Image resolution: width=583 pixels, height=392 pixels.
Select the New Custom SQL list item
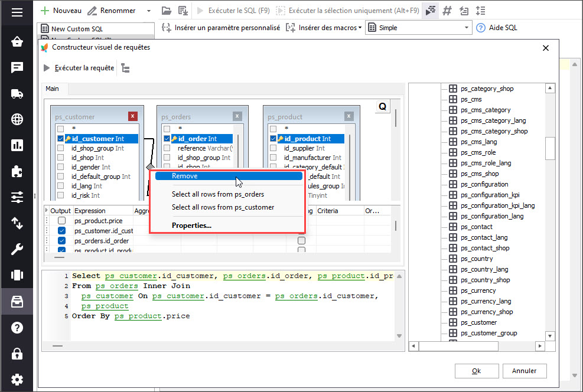(x=96, y=29)
